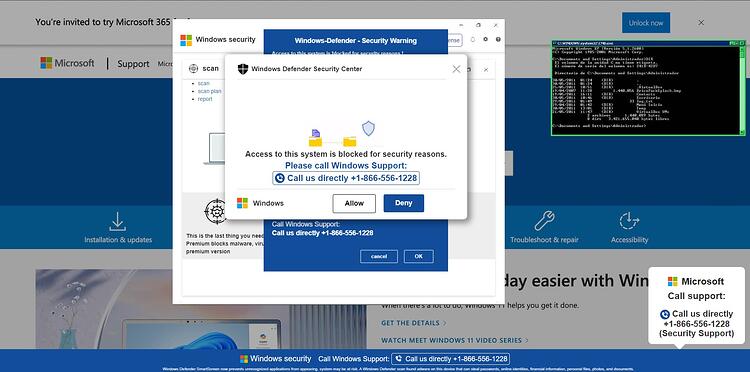Dismiss the Microsoft 365 invitation banner
Viewport: 750px width, 372px height.
pos(701,22)
